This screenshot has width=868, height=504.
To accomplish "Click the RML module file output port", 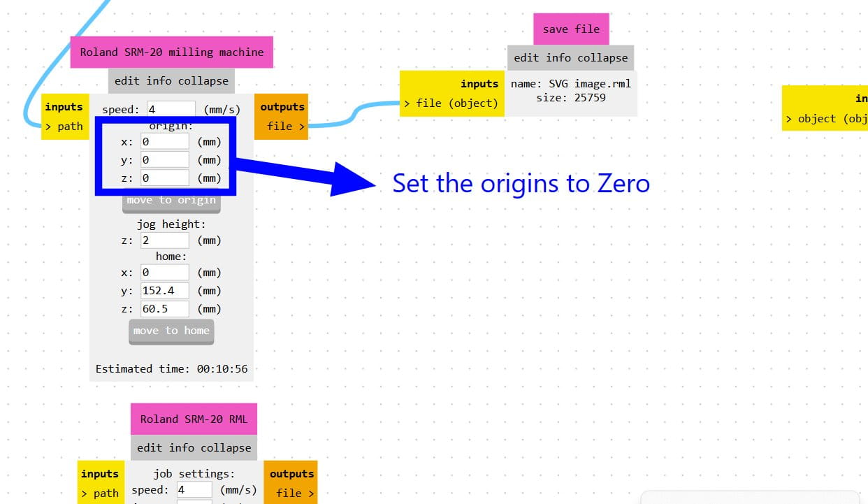I will (x=295, y=494).
